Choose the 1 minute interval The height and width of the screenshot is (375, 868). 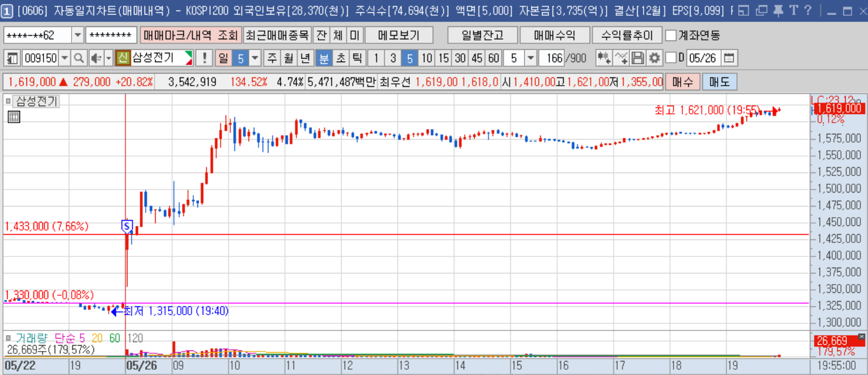coord(376,58)
